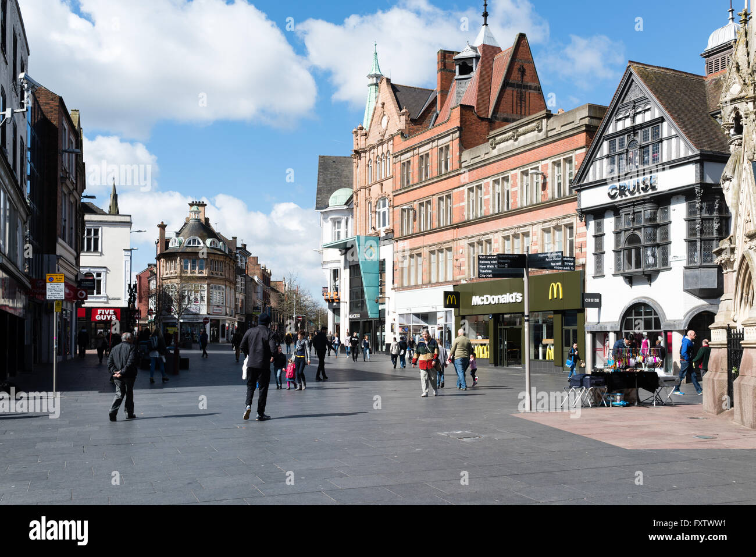The image size is (756, 557).
Task: Click the 'City Hall' line on the signpost
Action: pos(486,275)
